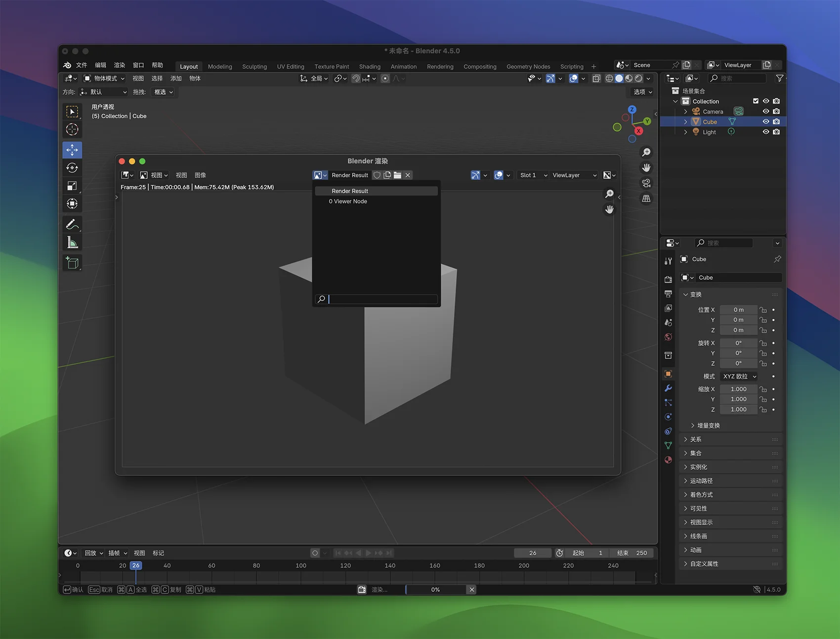Screen dimensions: 840x639
Task: Switch to the Modeling workspace tab
Action: pyautogui.click(x=220, y=67)
